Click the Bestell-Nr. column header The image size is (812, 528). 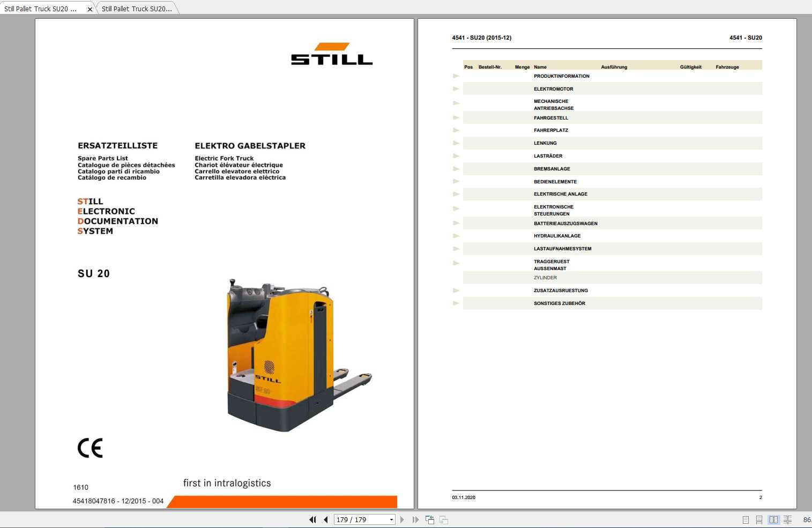tap(490, 67)
